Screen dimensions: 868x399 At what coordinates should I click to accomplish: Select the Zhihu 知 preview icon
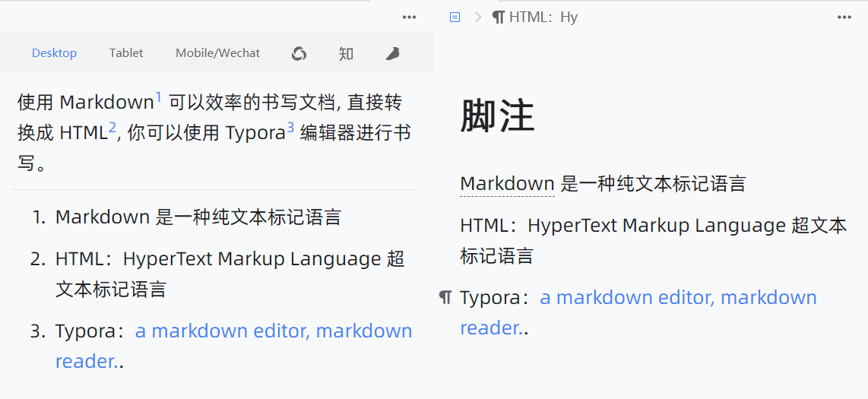(x=346, y=53)
